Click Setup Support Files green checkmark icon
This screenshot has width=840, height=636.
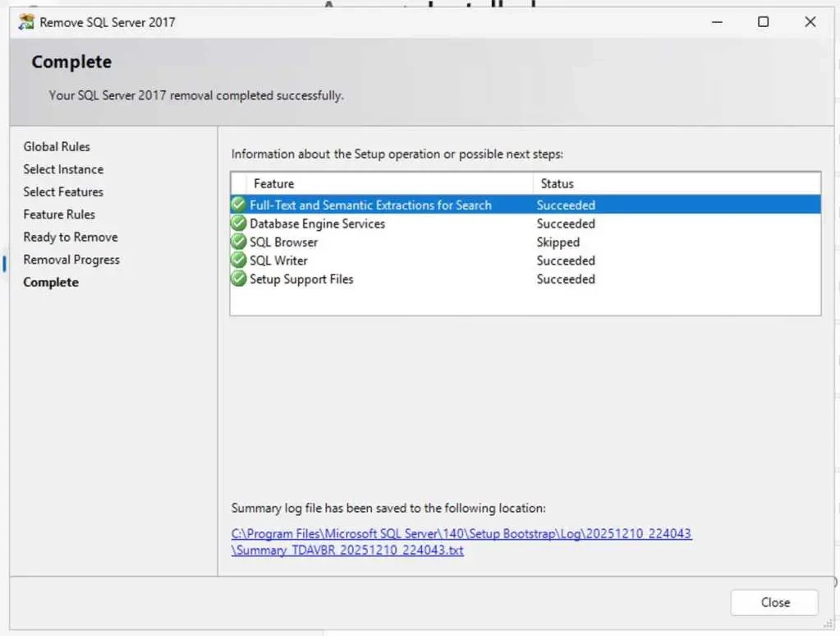(239, 279)
